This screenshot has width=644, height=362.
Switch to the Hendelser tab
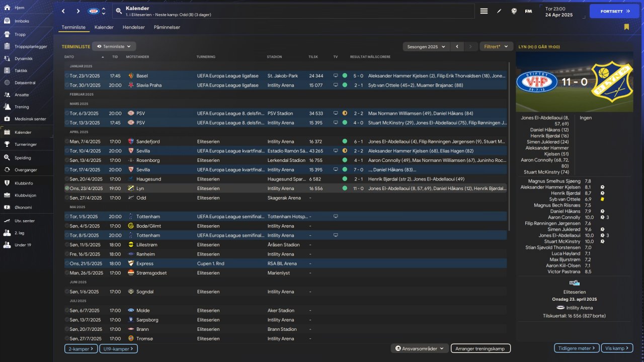[x=134, y=27]
